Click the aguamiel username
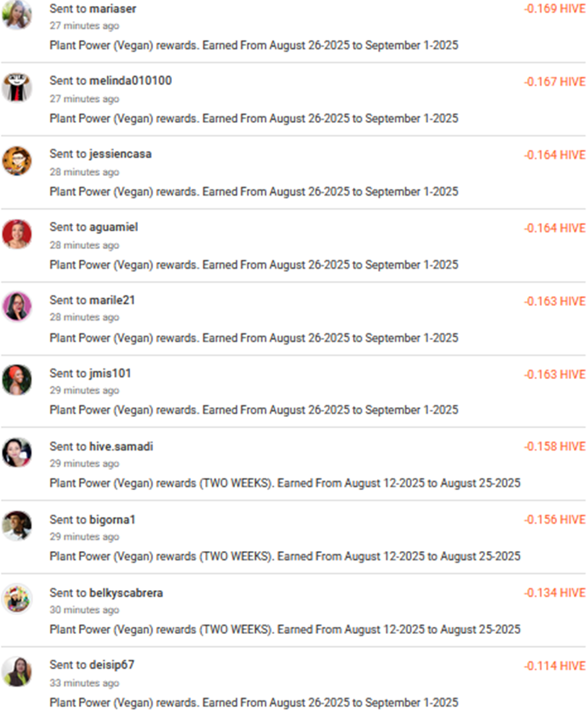The height and width of the screenshot is (717, 588). (x=113, y=227)
